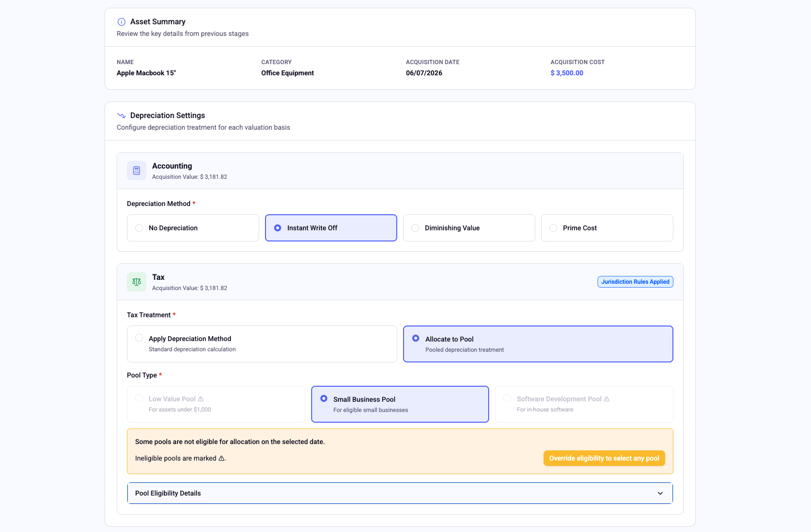Select the No Depreciation method
The image size is (811, 532).
(x=193, y=228)
